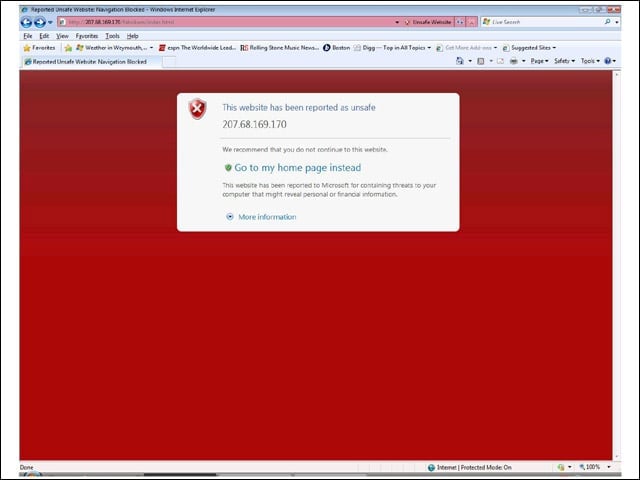Expand the Print dropdown arrow

click(x=524, y=61)
